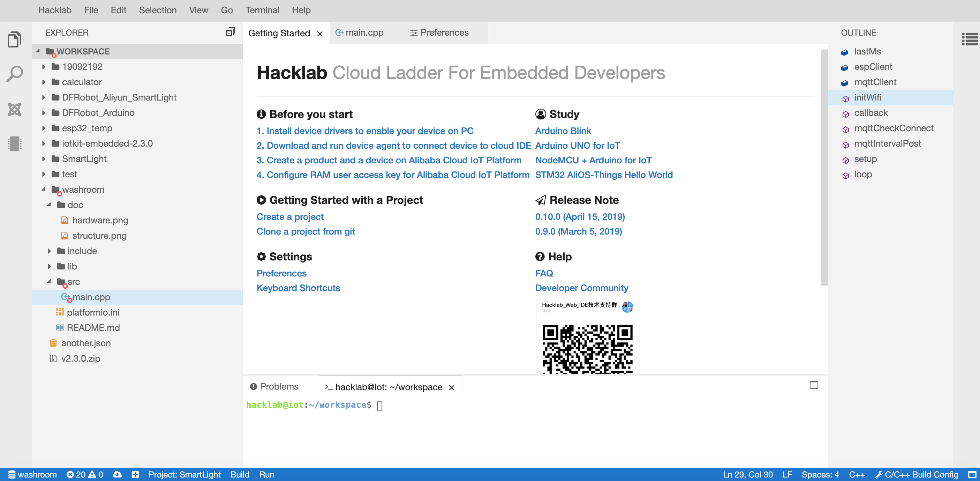Collapse the washroom folder
Image resolution: width=980 pixels, height=481 pixels.
[x=43, y=189]
